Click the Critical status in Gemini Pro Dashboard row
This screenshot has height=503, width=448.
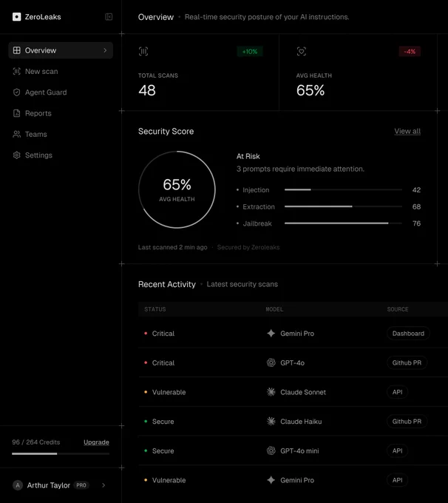(160, 334)
